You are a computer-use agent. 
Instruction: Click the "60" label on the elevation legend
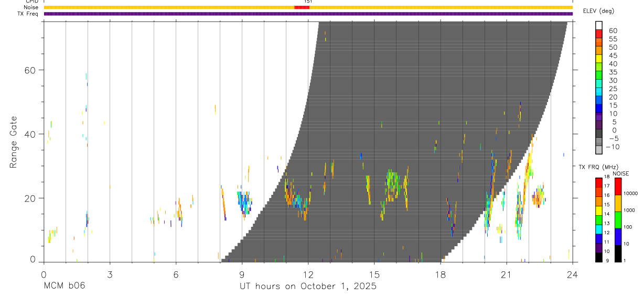[613, 31]
